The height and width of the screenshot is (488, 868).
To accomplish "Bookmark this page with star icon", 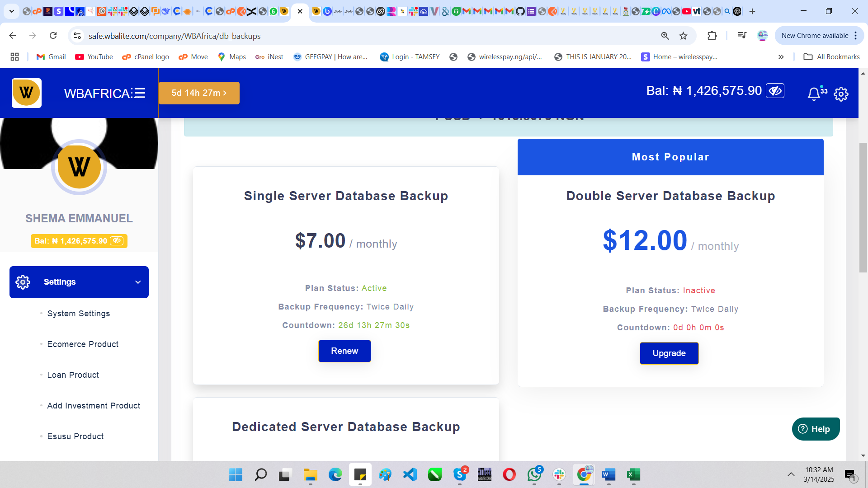I will [683, 36].
